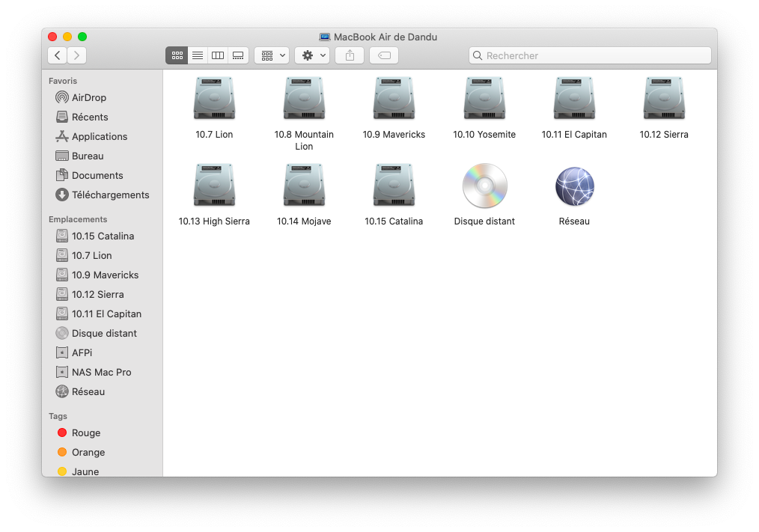Zoom the Finder window with green button
The height and width of the screenshot is (532, 759).
[82, 37]
